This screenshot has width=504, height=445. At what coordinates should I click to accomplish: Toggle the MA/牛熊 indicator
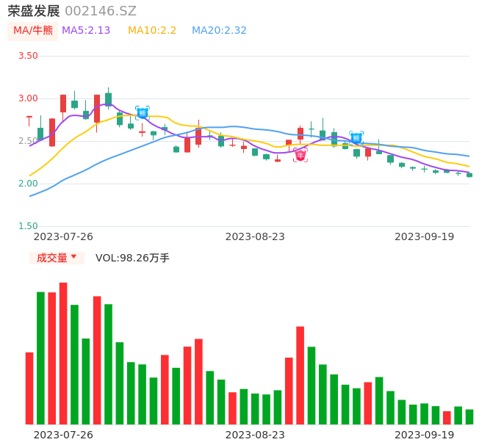point(33,31)
